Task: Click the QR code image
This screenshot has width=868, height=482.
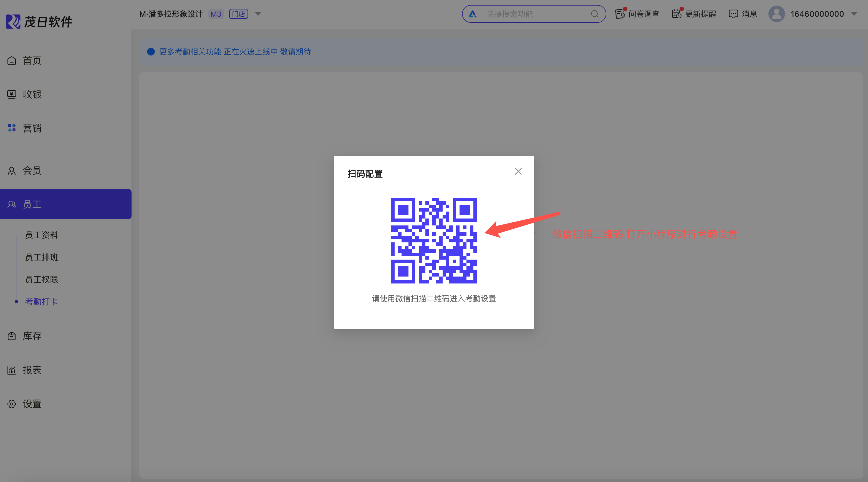Action: (x=434, y=240)
